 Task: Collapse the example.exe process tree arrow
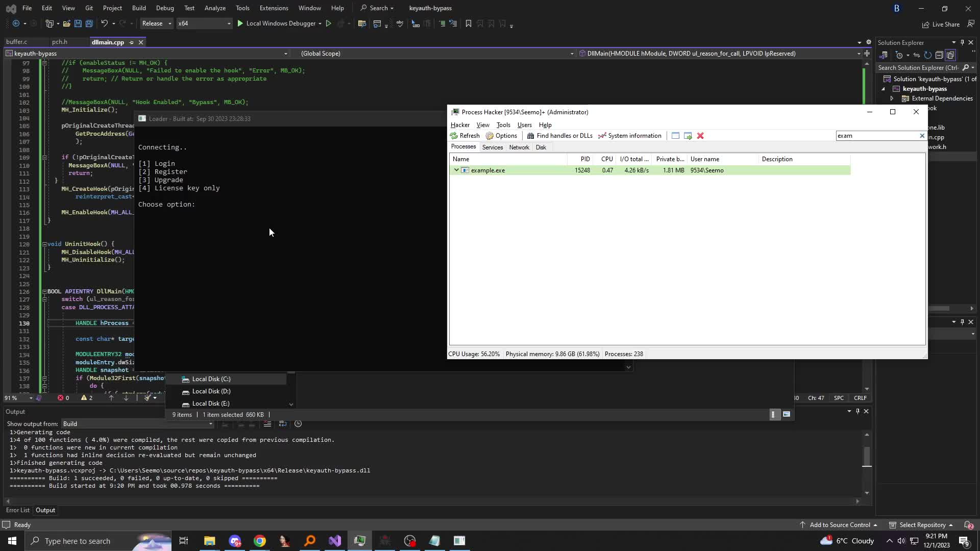(456, 170)
